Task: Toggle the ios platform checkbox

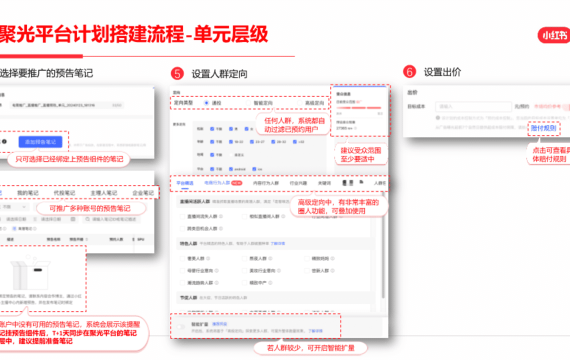Action: pyautogui.click(x=254, y=169)
